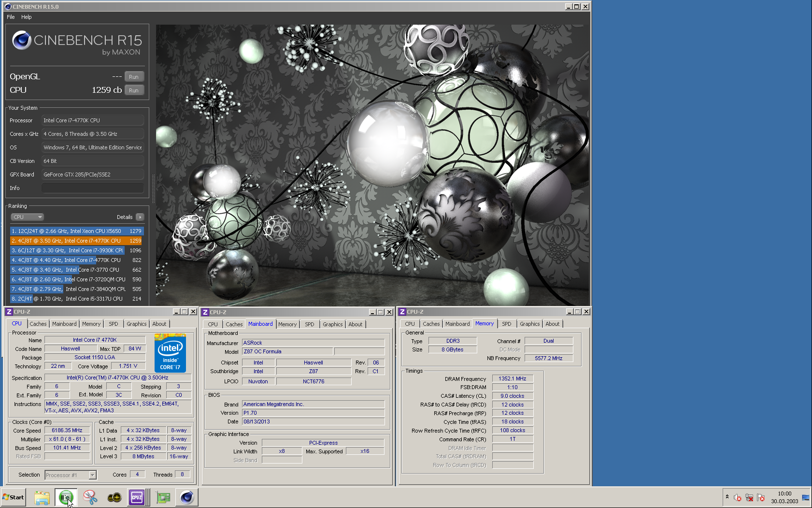
Task: Click the DRAM Frequency value 1352.1 MHz
Action: point(513,378)
